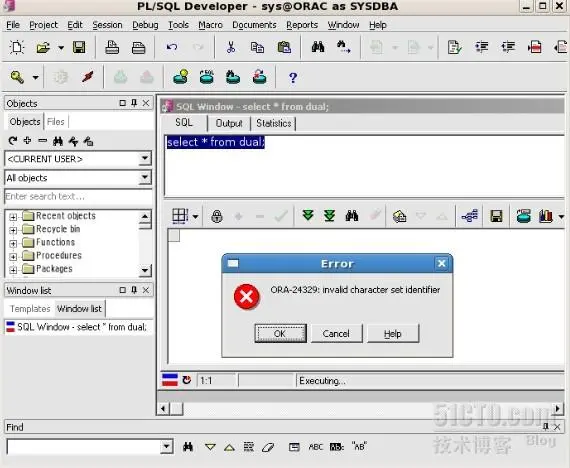The height and width of the screenshot is (468, 570).
Task: Click the Break execution lightning icon
Action: [x=87, y=77]
